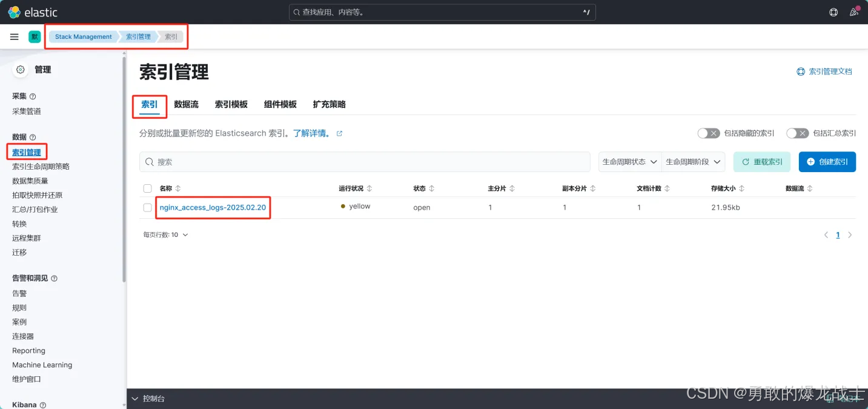Viewport: 868px width, 409px height.
Task: Click the 管理 gear icon in sidebar
Action: click(19, 69)
